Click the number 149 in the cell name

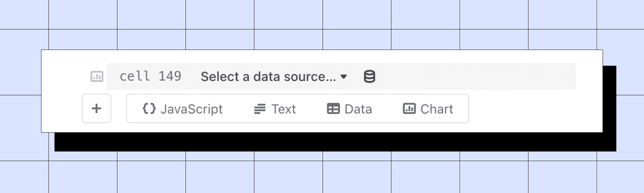coord(170,76)
